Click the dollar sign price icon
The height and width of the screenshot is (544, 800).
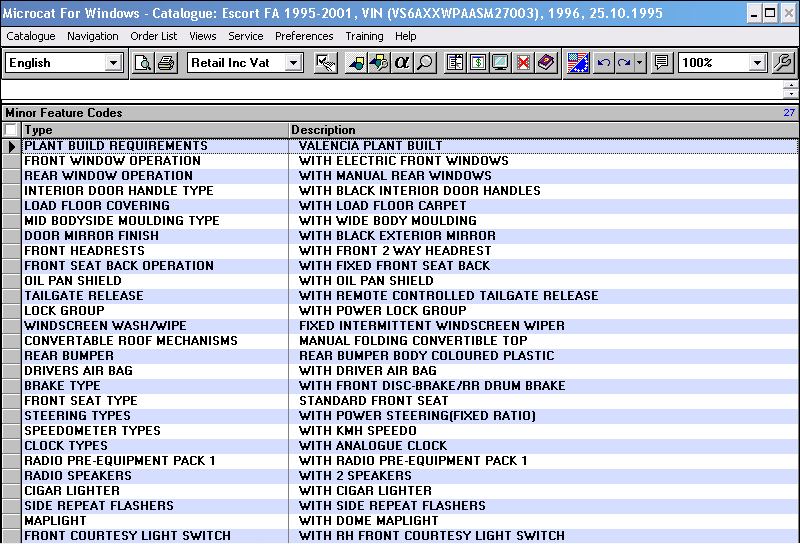coord(478,63)
